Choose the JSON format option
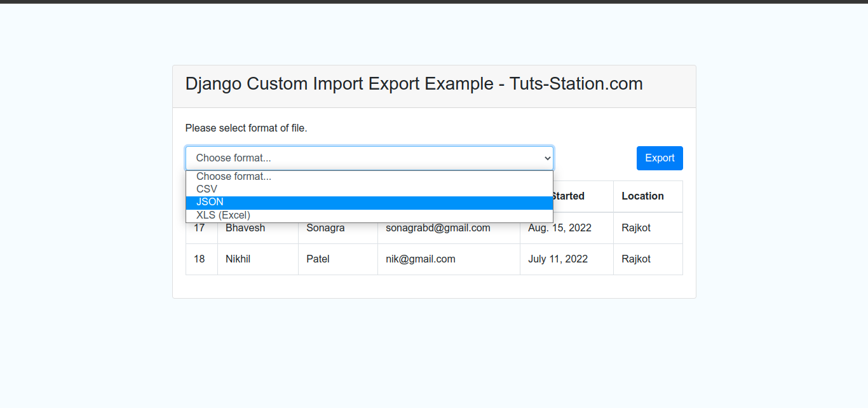868x408 pixels. 369,202
